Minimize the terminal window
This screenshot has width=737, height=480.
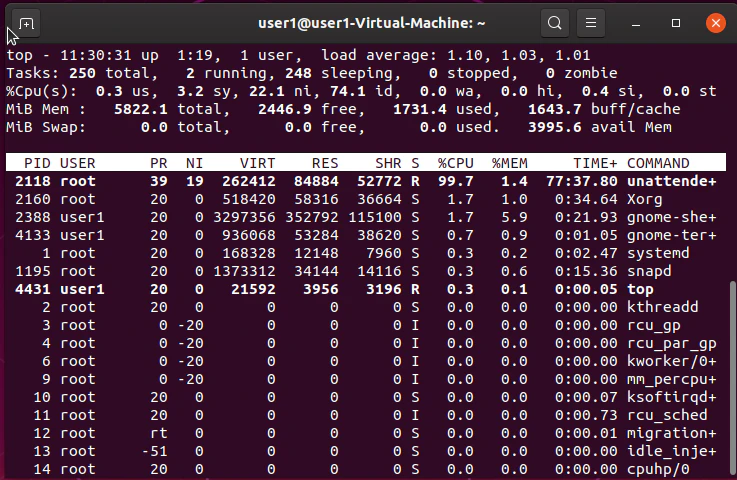(x=636, y=23)
